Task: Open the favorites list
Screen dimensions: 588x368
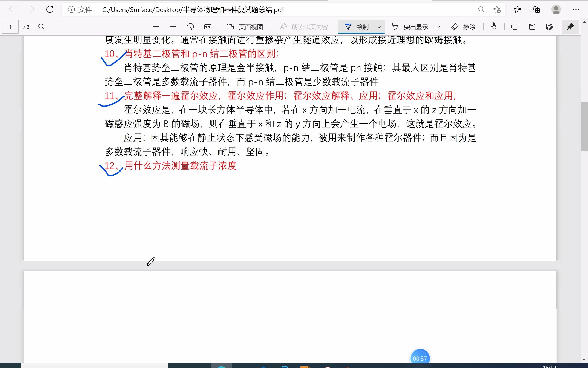Action: pos(518,9)
